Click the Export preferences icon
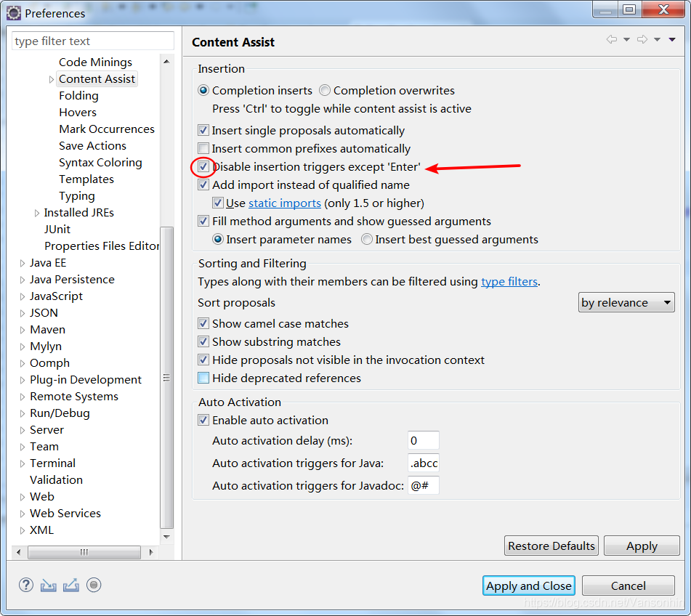 (71, 585)
